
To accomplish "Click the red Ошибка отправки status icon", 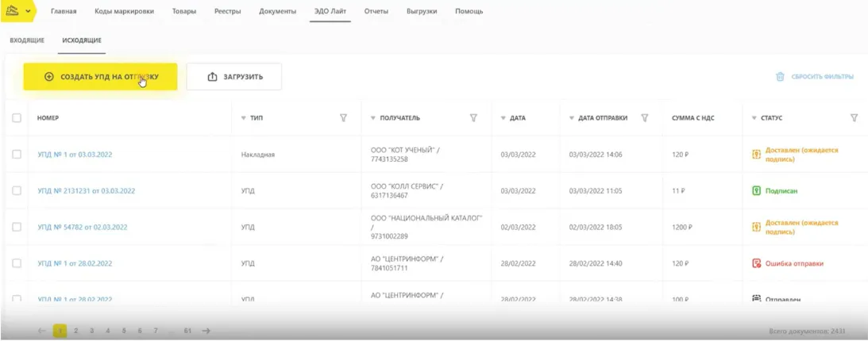I will [x=757, y=263].
